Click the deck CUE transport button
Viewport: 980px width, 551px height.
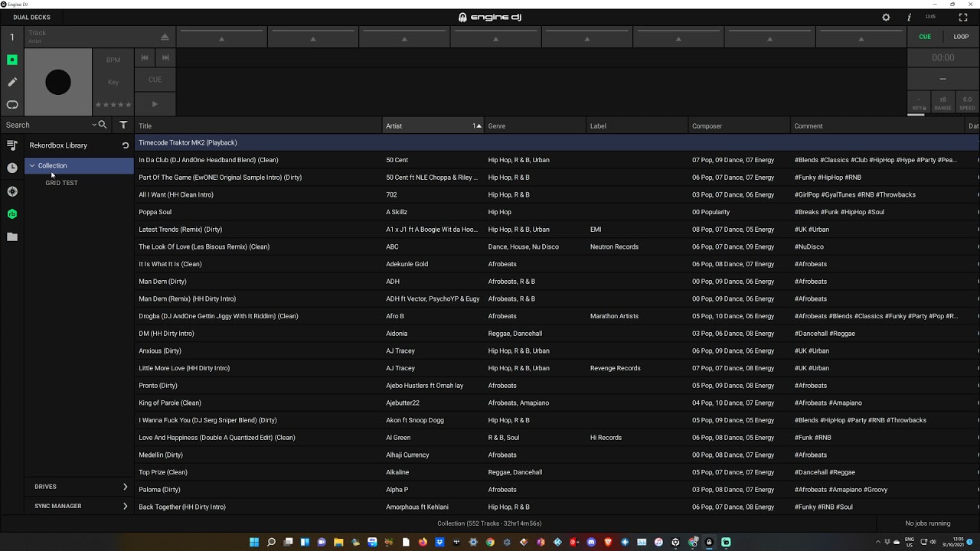(155, 80)
